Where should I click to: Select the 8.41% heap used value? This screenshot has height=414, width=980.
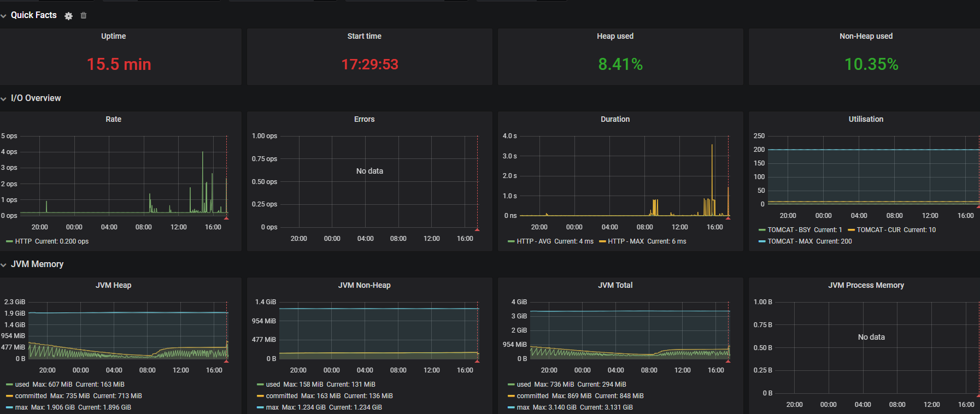pos(620,64)
